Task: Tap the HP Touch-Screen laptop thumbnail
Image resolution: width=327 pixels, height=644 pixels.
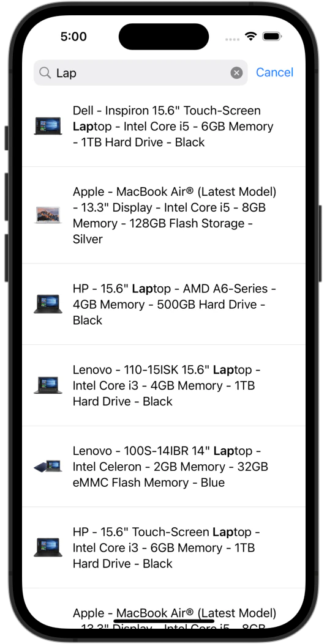Action: pos(48,547)
